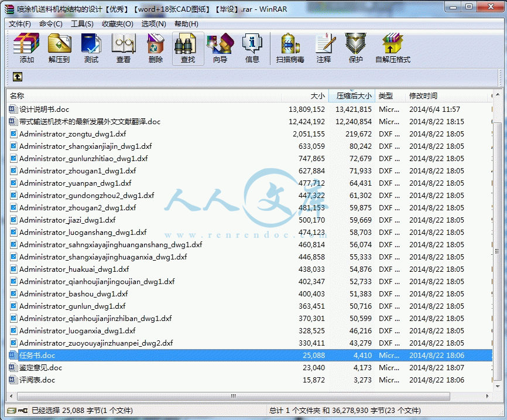Click the DXF icon of Administrator_bashou_dwg1.dxf

(13, 293)
